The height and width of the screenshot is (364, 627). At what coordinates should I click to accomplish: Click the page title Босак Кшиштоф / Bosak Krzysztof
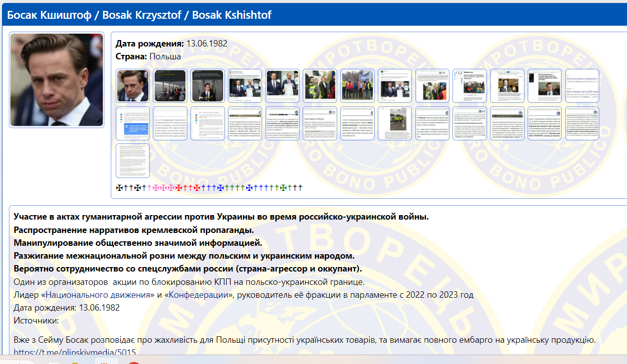click(139, 15)
